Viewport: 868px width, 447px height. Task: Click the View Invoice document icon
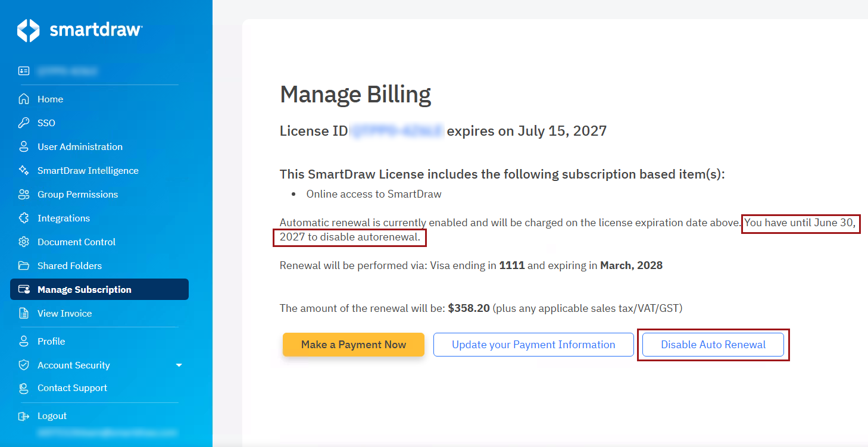point(24,313)
